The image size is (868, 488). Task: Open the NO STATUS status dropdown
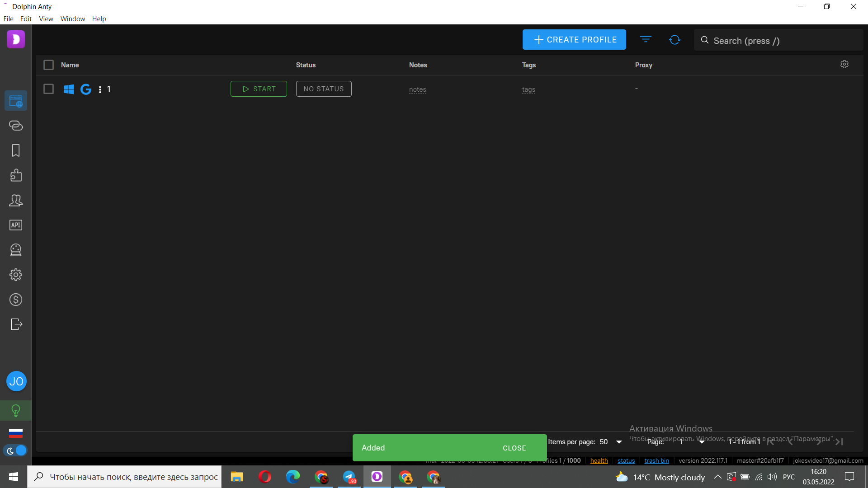tap(323, 89)
